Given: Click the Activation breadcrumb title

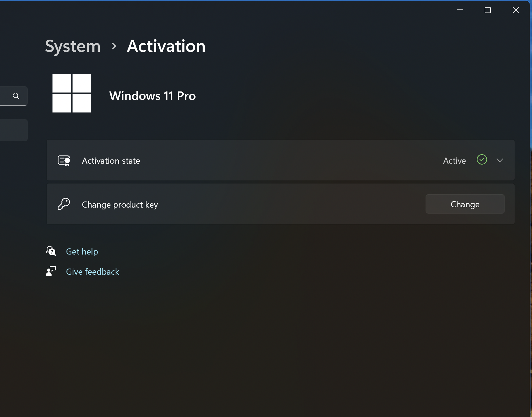Looking at the screenshot, I should [166, 46].
